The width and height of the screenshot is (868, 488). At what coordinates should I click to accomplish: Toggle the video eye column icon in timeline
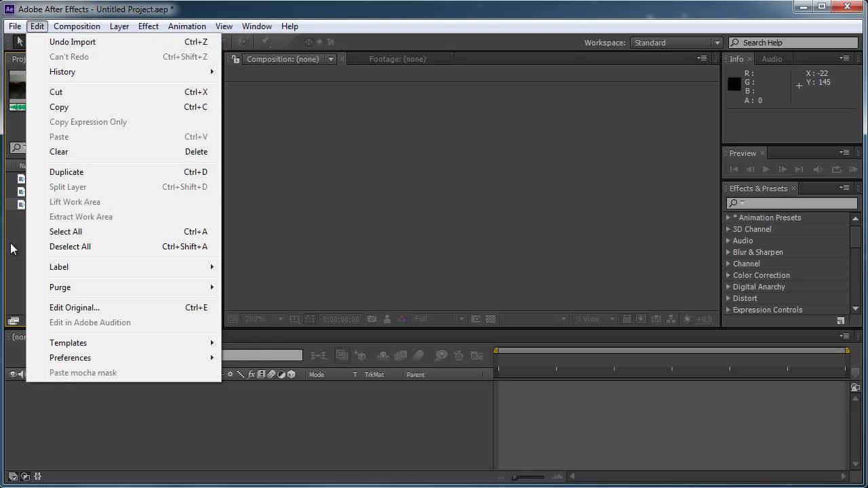(x=12, y=374)
